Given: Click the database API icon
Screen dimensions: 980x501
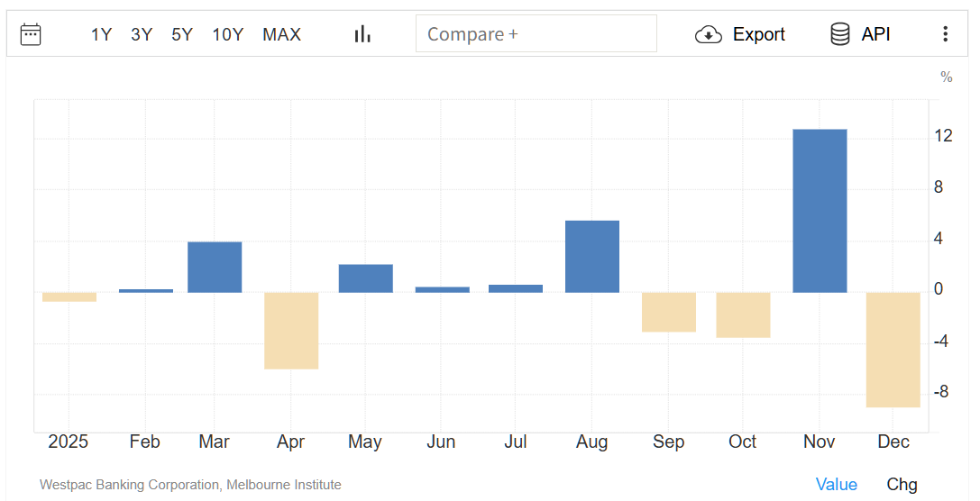Looking at the screenshot, I should [839, 34].
